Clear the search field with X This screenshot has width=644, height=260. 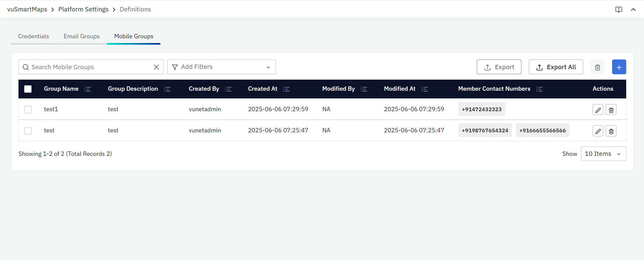click(156, 67)
